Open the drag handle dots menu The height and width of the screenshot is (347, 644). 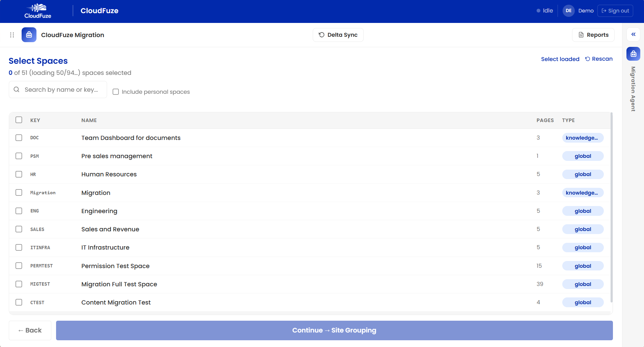pos(12,35)
